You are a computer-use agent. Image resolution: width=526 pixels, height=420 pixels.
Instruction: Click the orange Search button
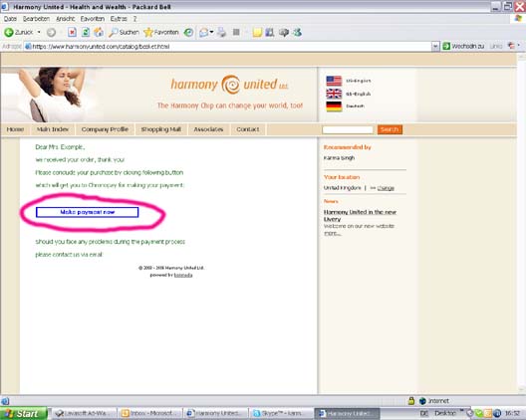390,129
